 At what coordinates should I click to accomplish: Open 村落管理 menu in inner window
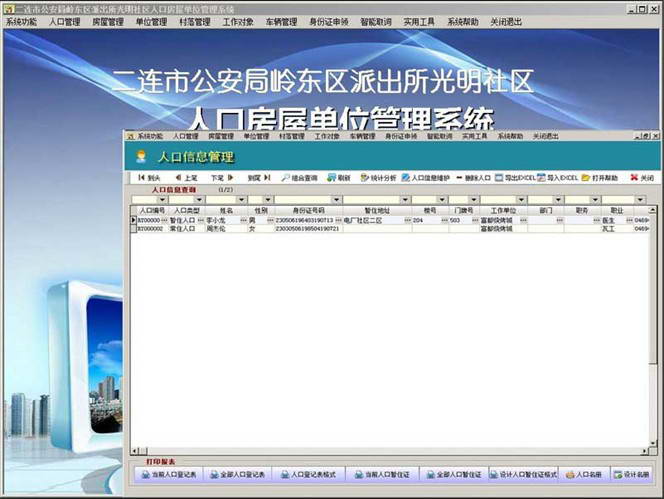pos(292,136)
